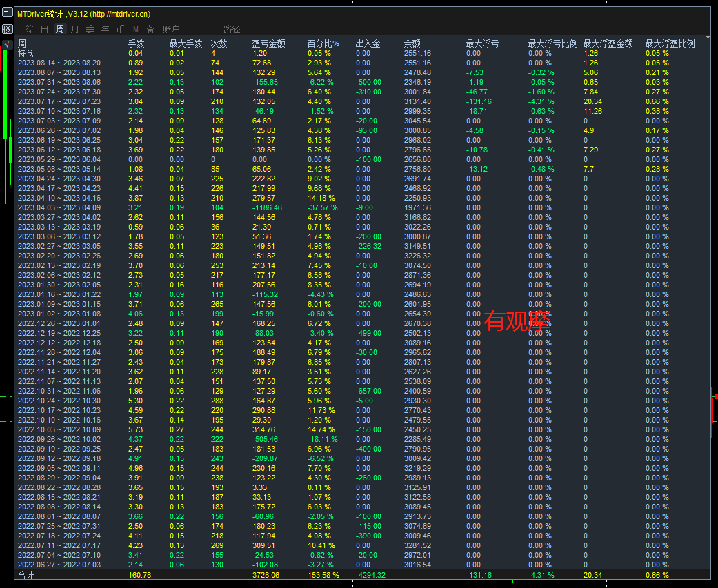
Task: Click the 百分比% column header
Action: (323, 43)
